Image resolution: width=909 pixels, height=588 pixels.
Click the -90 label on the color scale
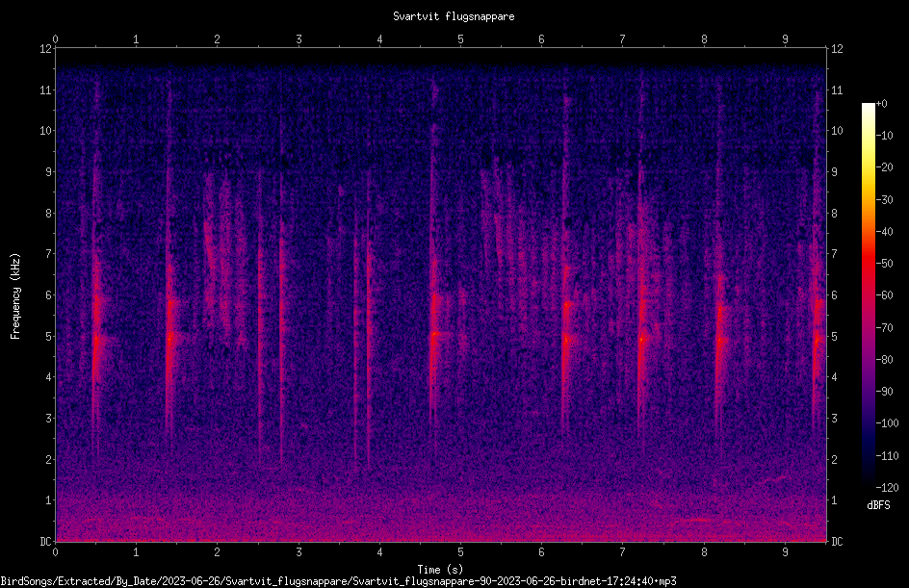point(884,392)
